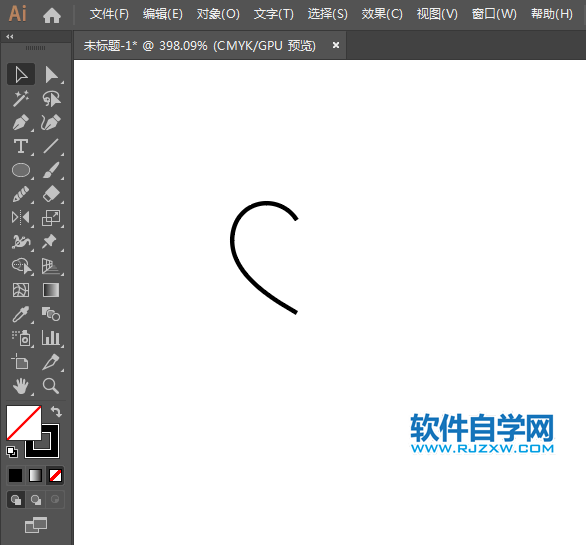Select the Shaper pencil tool
The width and height of the screenshot is (586, 545).
(21, 194)
